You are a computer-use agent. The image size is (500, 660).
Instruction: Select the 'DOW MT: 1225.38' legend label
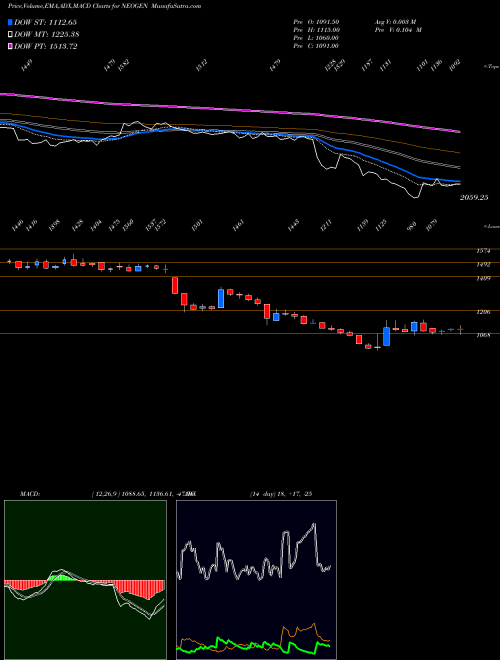click(x=47, y=35)
